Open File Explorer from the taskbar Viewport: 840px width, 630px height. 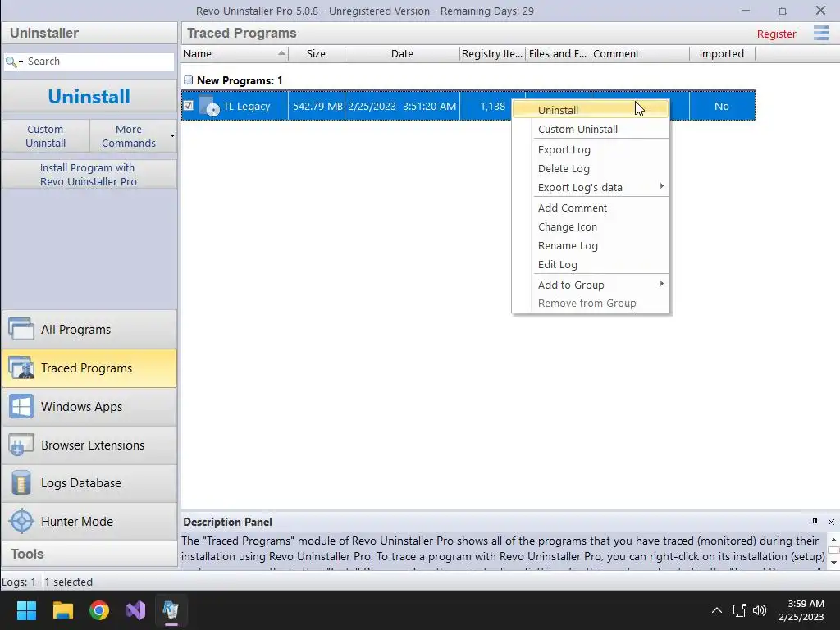point(62,610)
